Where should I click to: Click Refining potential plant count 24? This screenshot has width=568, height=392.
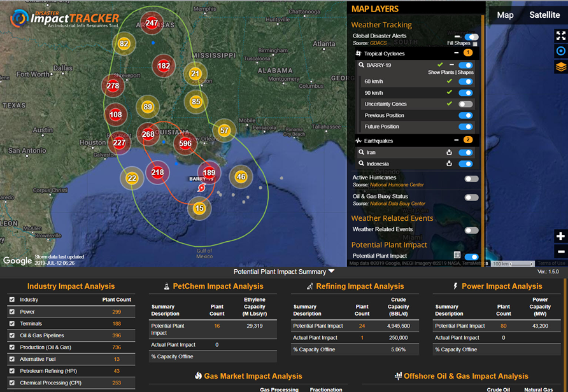(x=362, y=326)
